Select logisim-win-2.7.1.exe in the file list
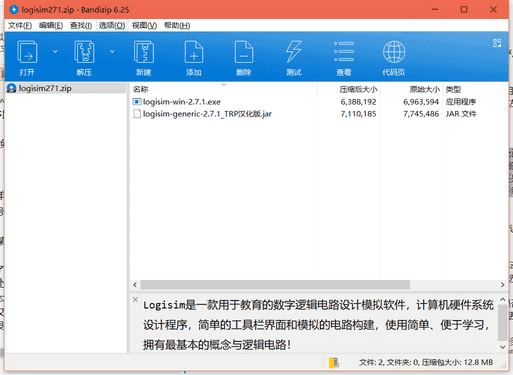513x375 pixels. 182,102
